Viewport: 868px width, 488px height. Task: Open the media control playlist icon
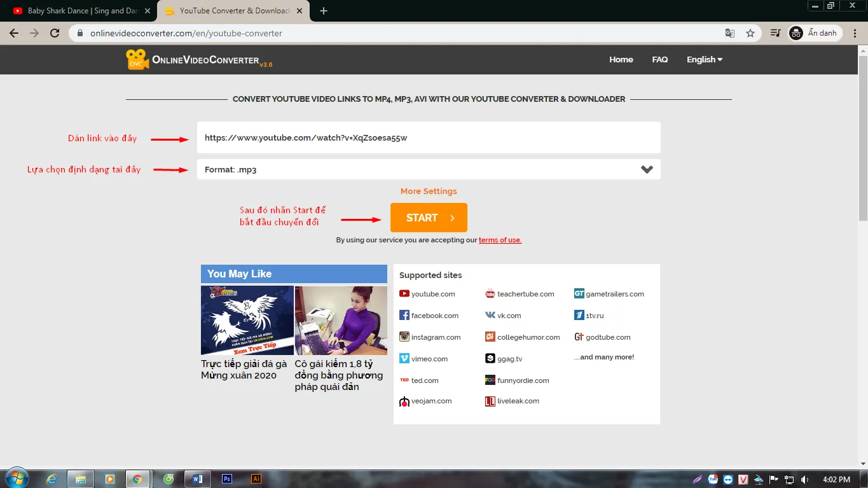coord(775,33)
